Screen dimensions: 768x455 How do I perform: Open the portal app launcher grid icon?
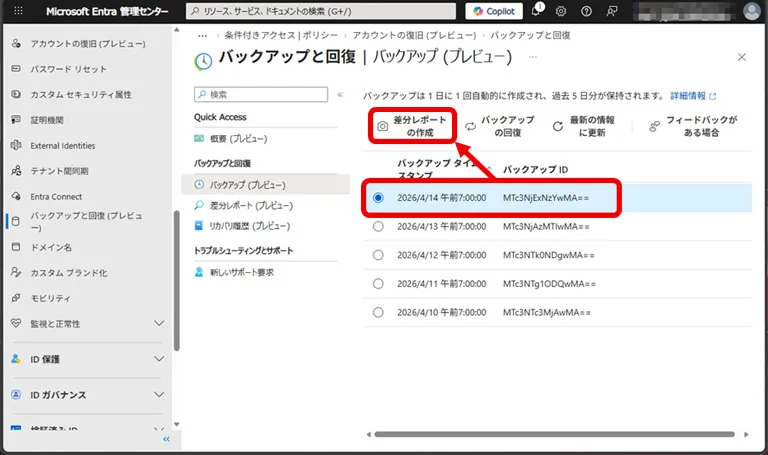click(18, 11)
